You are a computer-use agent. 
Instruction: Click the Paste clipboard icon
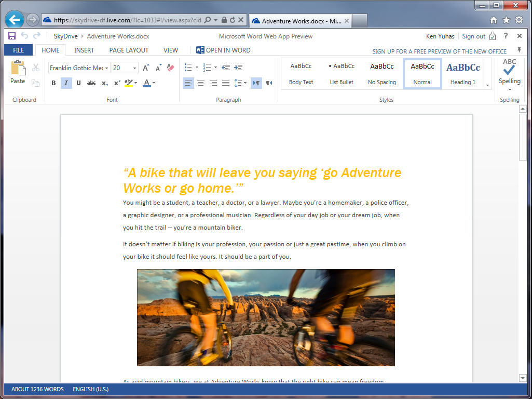coord(18,69)
